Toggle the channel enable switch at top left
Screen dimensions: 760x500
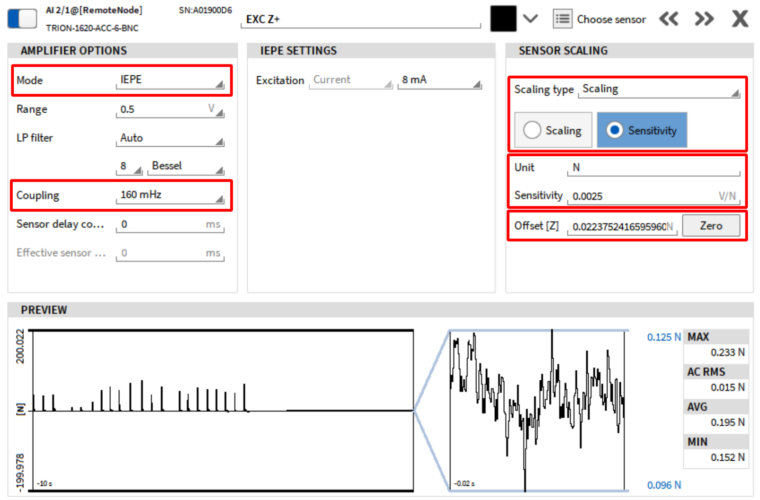click(x=26, y=18)
